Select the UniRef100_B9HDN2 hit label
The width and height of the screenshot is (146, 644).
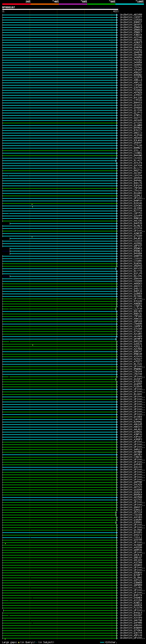(x=131, y=75)
